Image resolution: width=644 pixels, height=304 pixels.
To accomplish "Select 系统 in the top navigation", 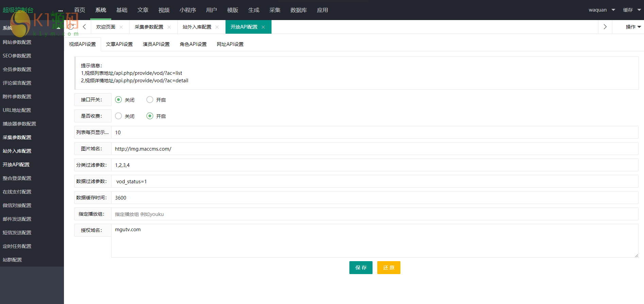I will pos(101,10).
